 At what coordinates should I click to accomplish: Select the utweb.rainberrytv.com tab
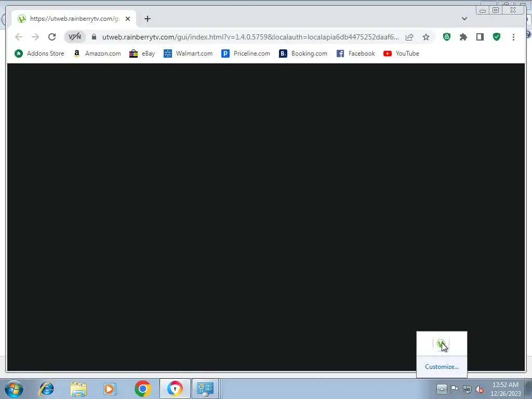[74, 19]
